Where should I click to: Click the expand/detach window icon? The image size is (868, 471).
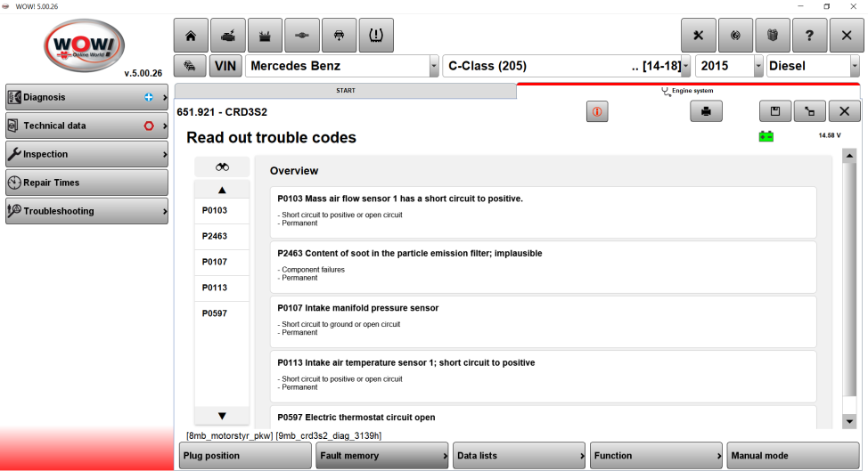coord(809,111)
